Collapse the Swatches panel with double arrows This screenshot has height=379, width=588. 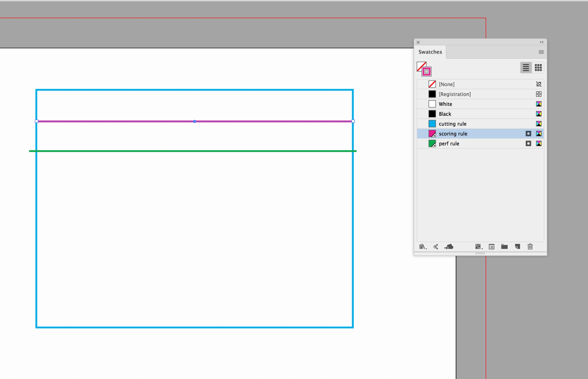542,42
